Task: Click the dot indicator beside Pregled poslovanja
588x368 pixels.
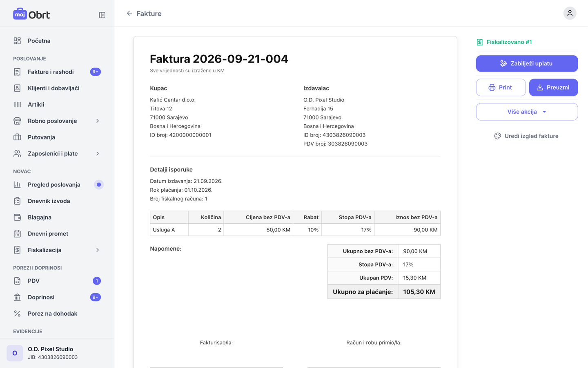Action: pyautogui.click(x=99, y=185)
